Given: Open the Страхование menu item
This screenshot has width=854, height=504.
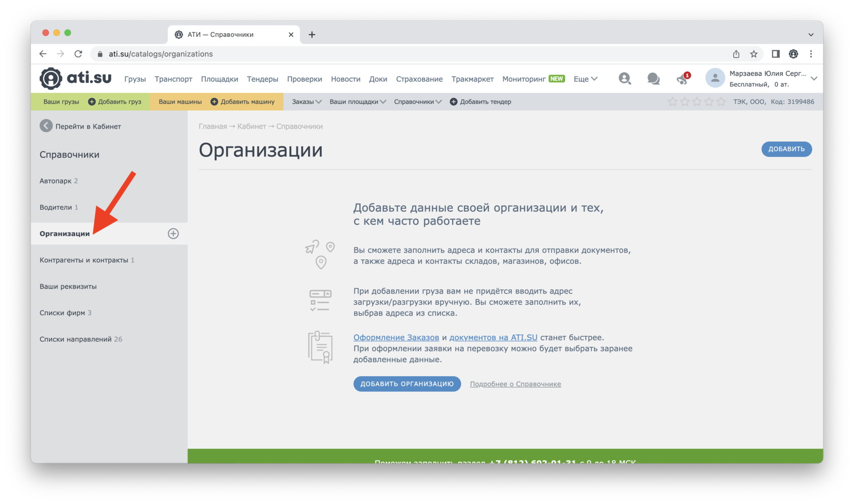Looking at the screenshot, I should (x=419, y=79).
